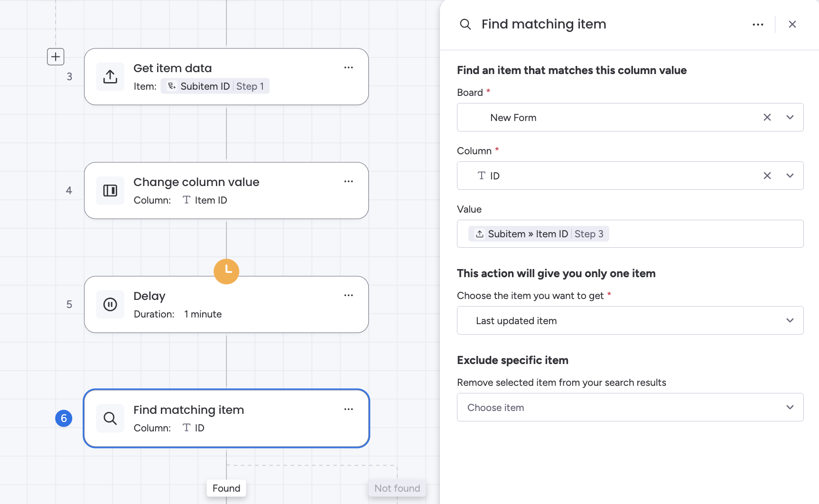Open Find matching item step options
The height and width of the screenshot is (504, 819).
tap(349, 409)
